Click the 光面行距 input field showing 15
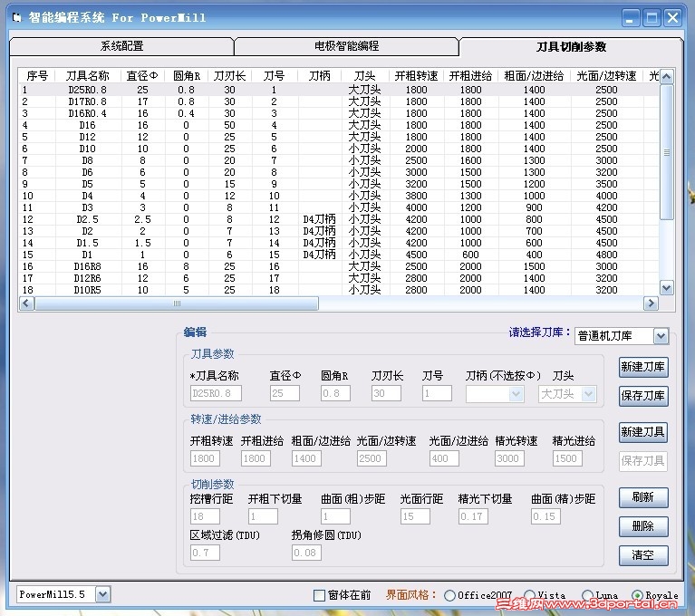 [x=415, y=516]
